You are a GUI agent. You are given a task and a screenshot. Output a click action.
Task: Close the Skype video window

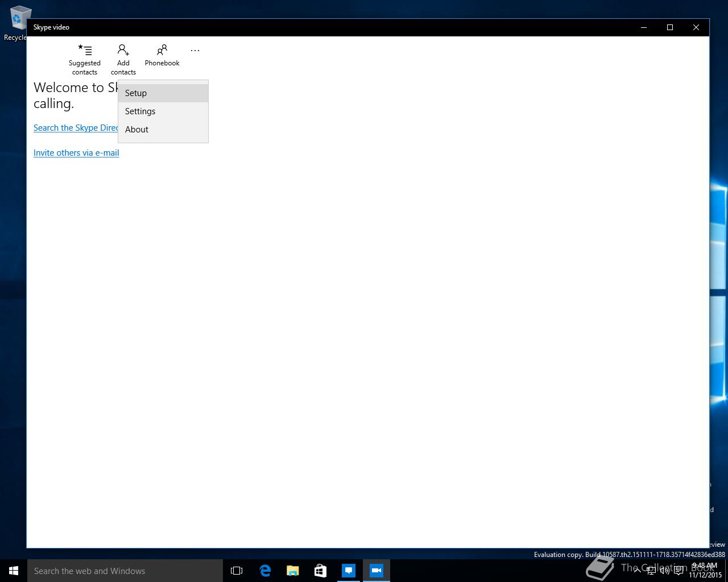tap(696, 27)
